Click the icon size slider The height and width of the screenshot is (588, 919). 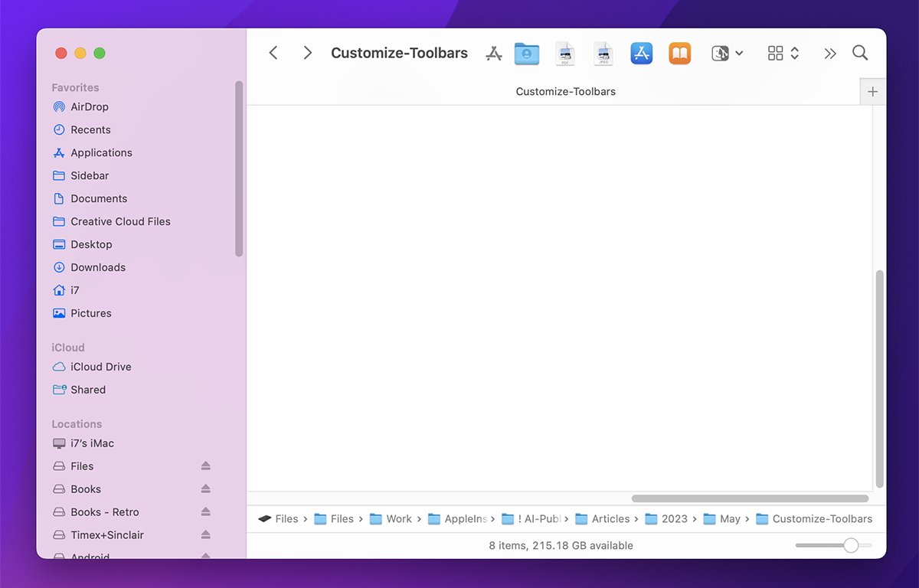[x=834, y=545]
